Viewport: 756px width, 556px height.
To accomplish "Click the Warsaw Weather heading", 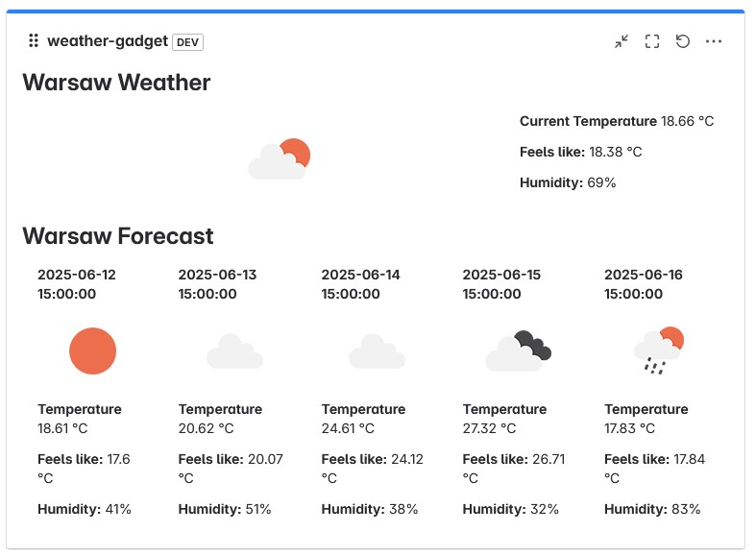I will [x=116, y=83].
